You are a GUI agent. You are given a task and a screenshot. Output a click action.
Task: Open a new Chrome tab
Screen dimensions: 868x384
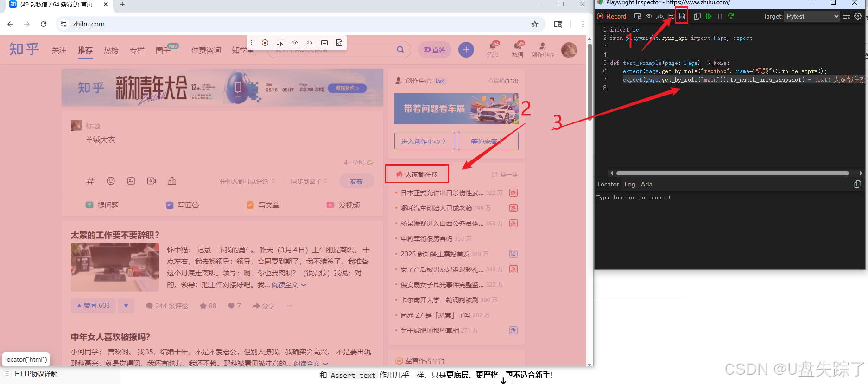[122, 4]
